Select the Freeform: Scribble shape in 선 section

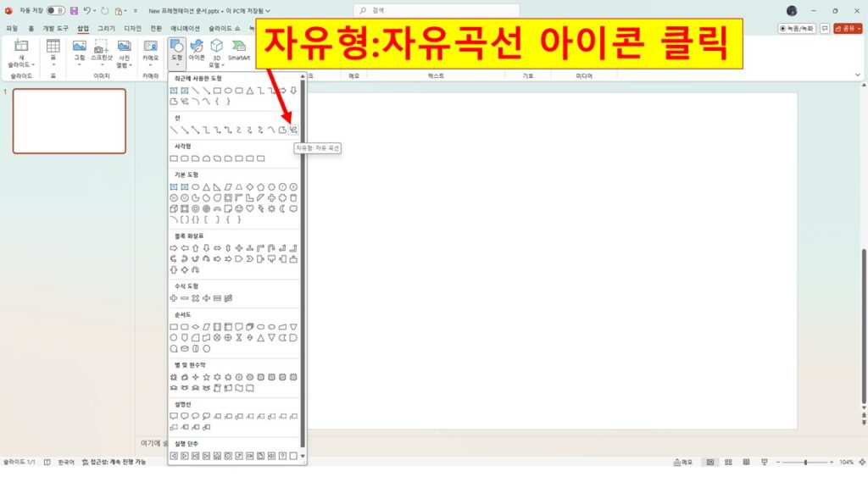point(293,130)
